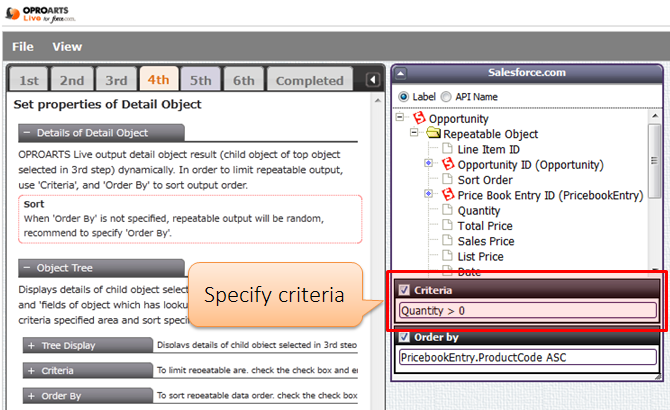Collapse the Object Tree section

[x=101, y=268]
